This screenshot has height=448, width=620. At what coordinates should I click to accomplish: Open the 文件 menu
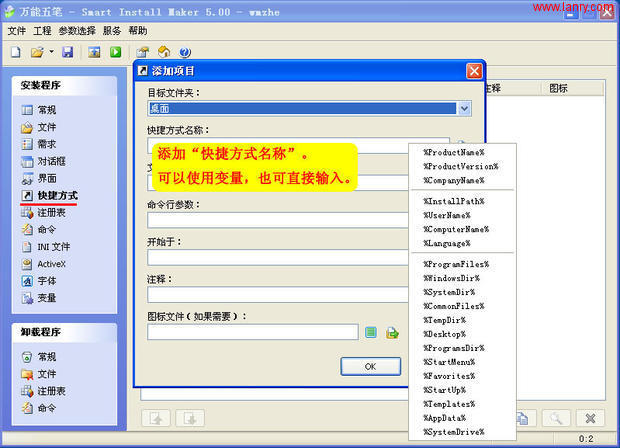pos(17,31)
